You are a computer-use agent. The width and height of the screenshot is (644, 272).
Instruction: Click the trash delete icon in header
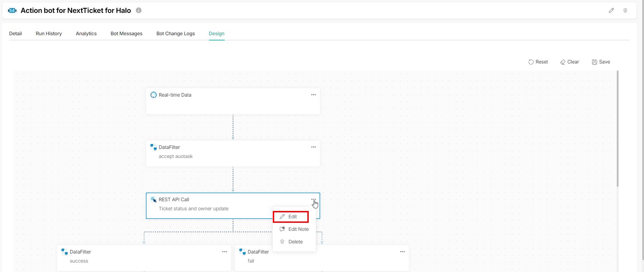point(625,10)
